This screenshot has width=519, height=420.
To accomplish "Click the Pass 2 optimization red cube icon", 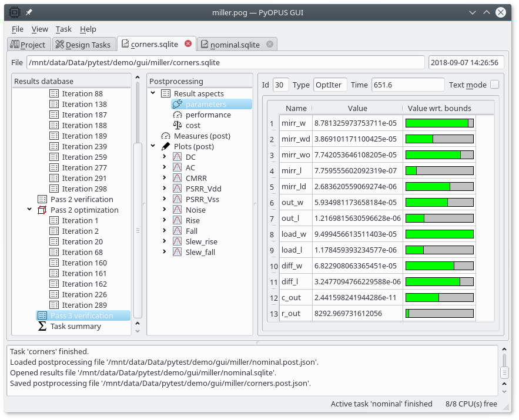I will (42, 210).
